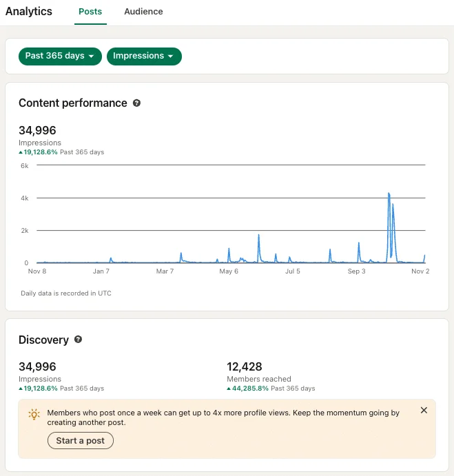Click the Nov 2 date label
The height and width of the screenshot is (476, 454).
click(420, 271)
